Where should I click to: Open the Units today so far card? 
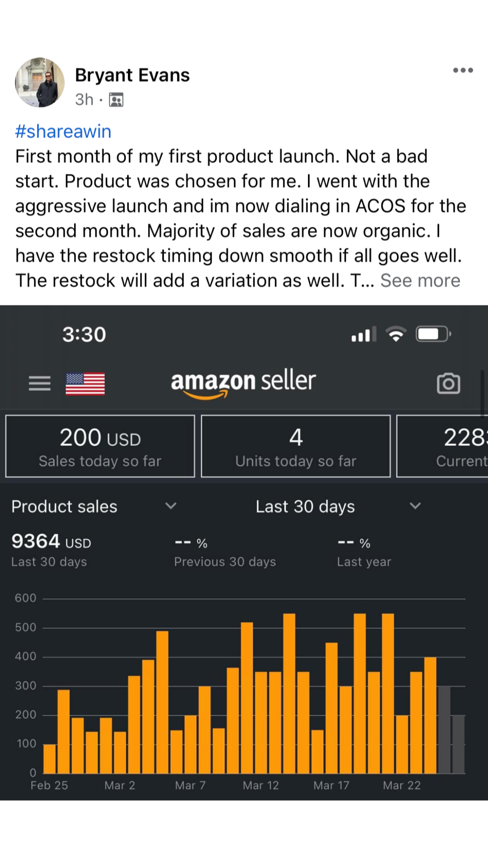pos(296,446)
